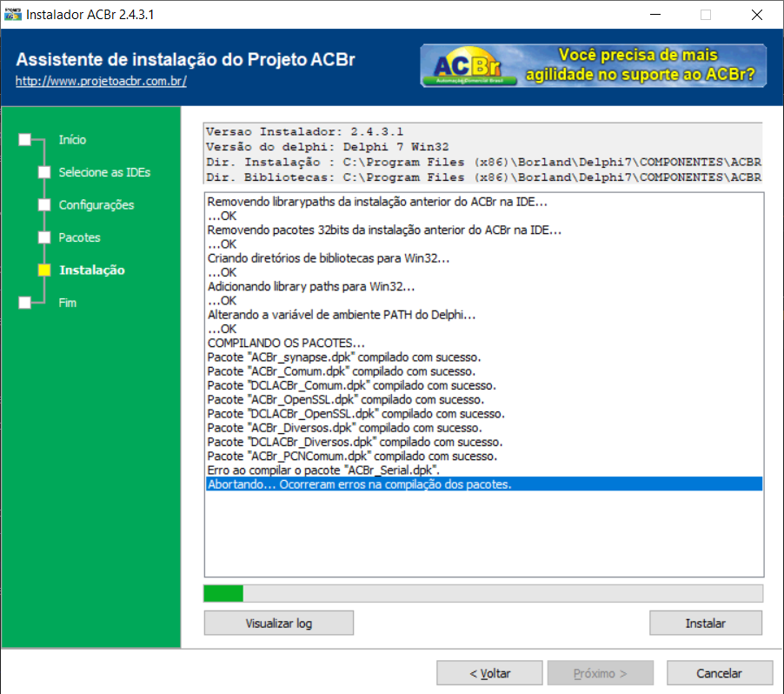Click the white marker beside Selecione as IDEs
This screenshot has height=694, width=784.
pos(44,172)
